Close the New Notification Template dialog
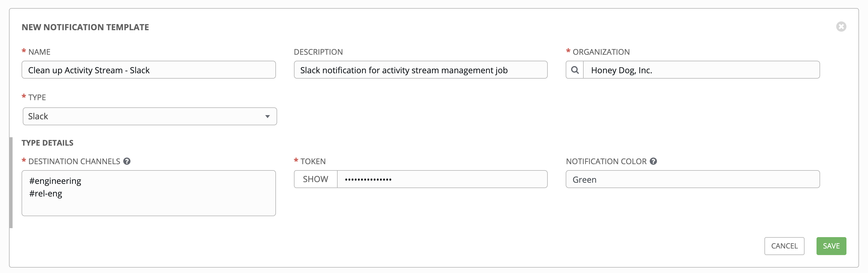The height and width of the screenshot is (273, 868). [x=841, y=27]
